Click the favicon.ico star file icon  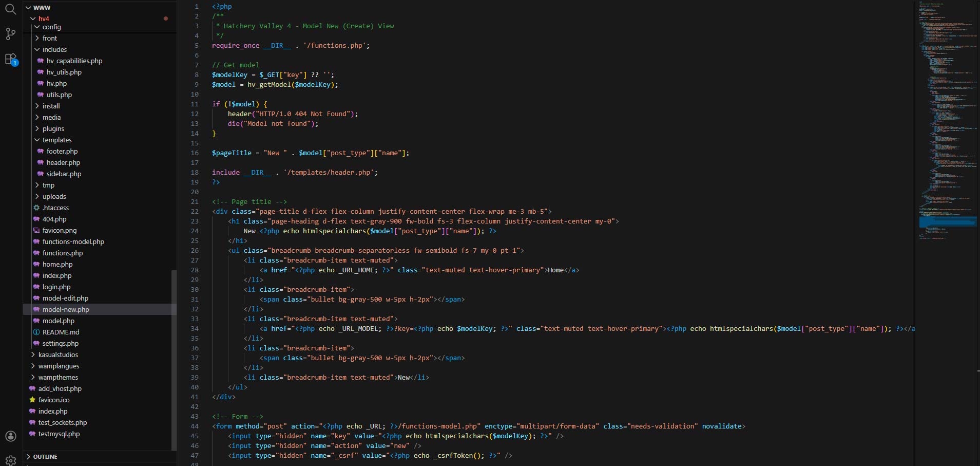(32, 400)
